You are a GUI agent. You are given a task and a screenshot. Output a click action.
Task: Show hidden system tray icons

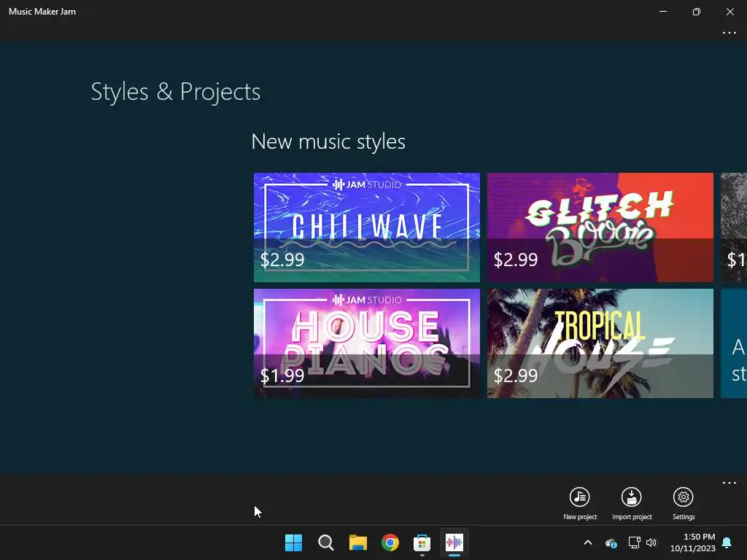tap(588, 542)
